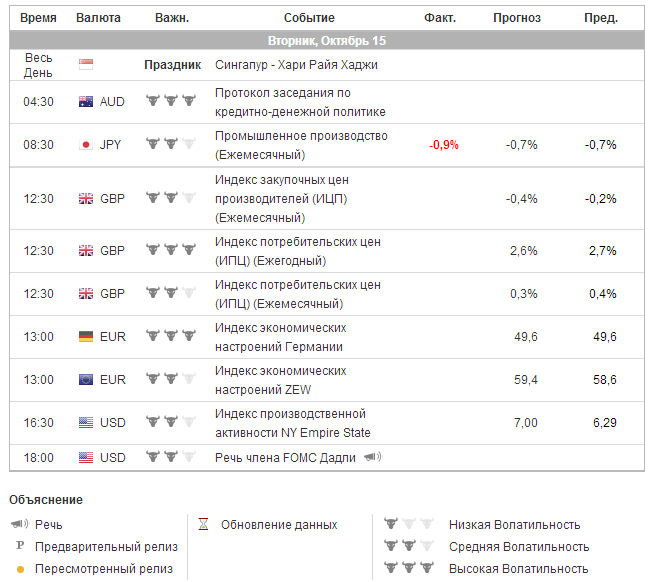Screen dimensions: 654x582
Task: Click the German flag in the 13:00 row
Action: pyautogui.click(x=86, y=336)
